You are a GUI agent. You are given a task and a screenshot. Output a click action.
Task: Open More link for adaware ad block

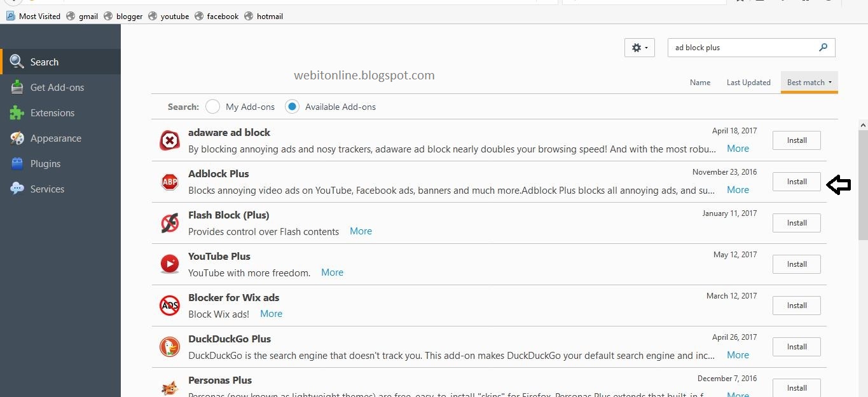click(x=738, y=149)
